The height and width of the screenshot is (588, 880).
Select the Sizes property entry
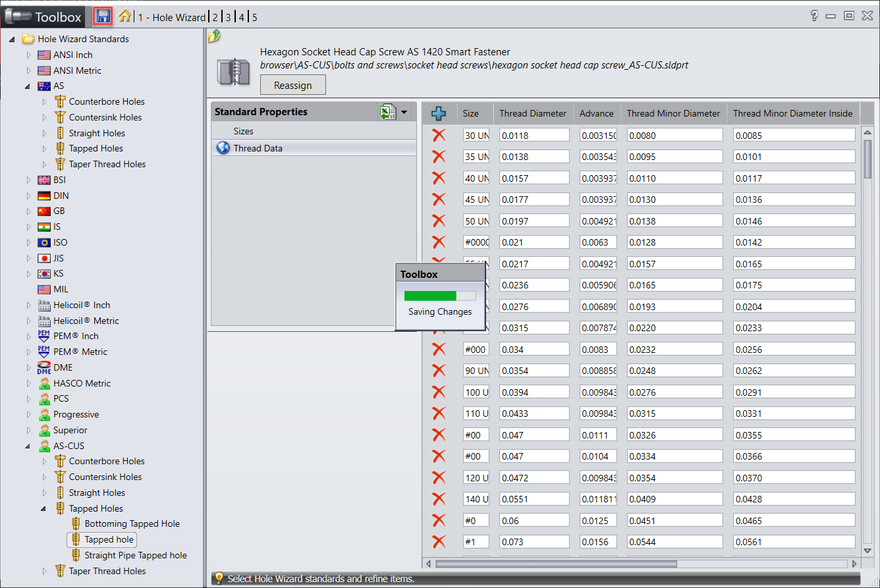(243, 131)
